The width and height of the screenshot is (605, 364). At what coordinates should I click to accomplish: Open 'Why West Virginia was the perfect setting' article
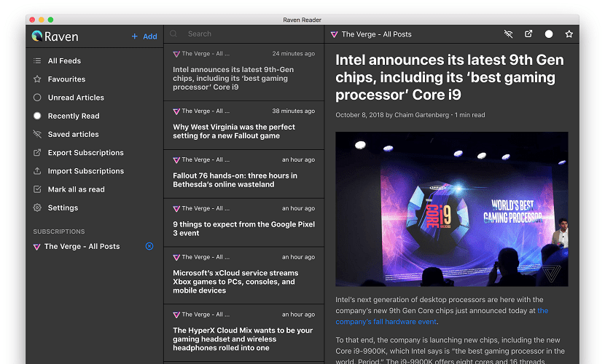[x=244, y=125]
